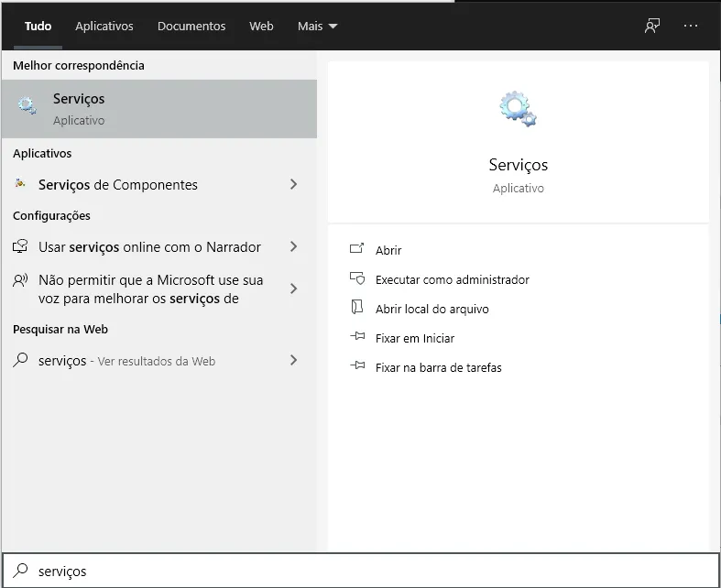Expand Serviços de Componentes arrow
The image size is (721, 588).
[293, 184]
